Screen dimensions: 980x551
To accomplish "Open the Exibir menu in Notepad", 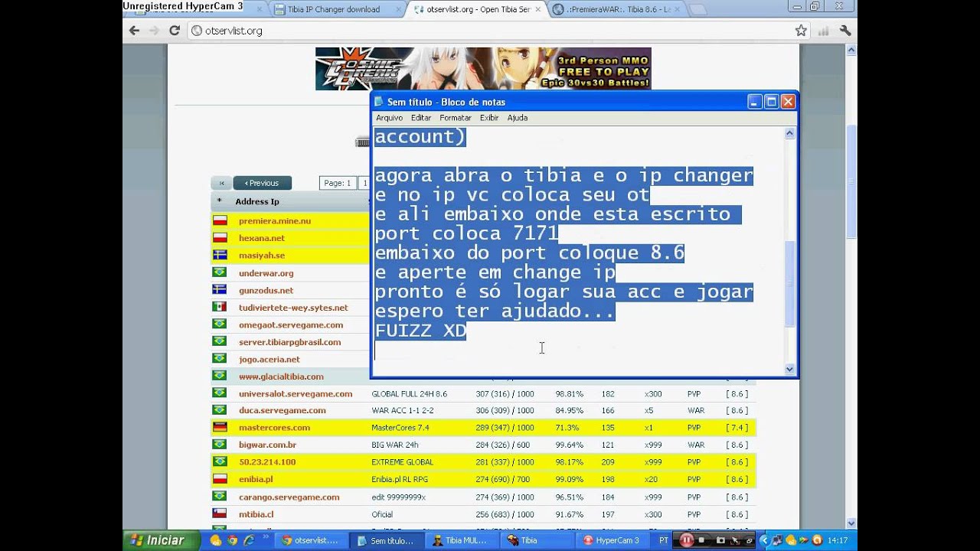I will click(x=489, y=118).
